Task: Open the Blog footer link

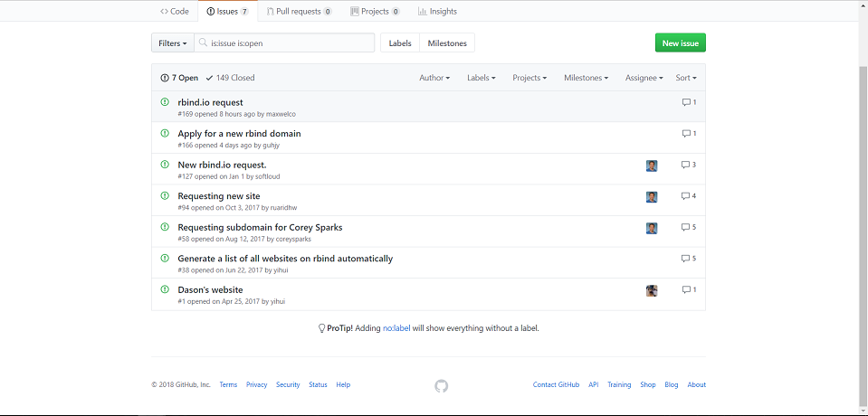Action: point(672,385)
